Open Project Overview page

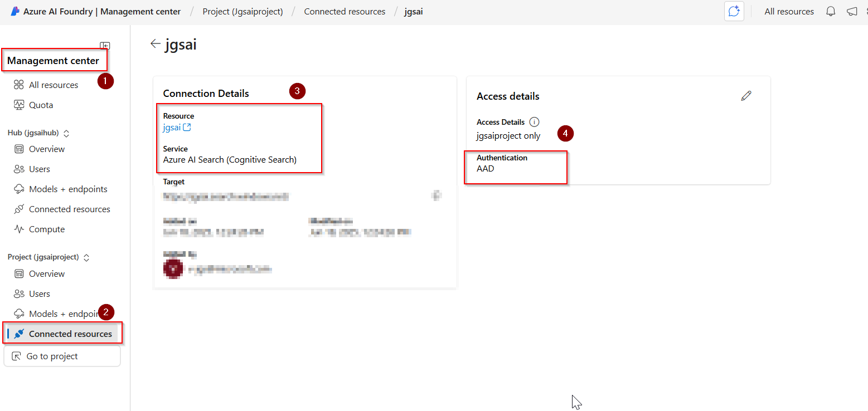tap(47, 273)
